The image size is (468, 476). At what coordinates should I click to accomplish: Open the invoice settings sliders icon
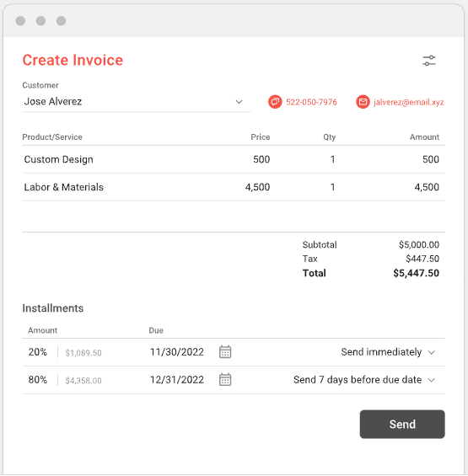(x=429, y=61)
